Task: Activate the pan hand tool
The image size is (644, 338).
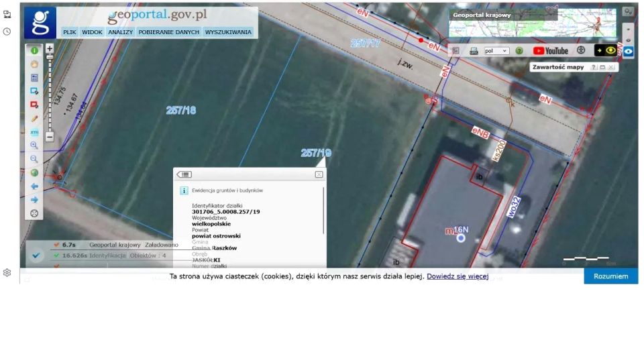Action: coord(34,64)
